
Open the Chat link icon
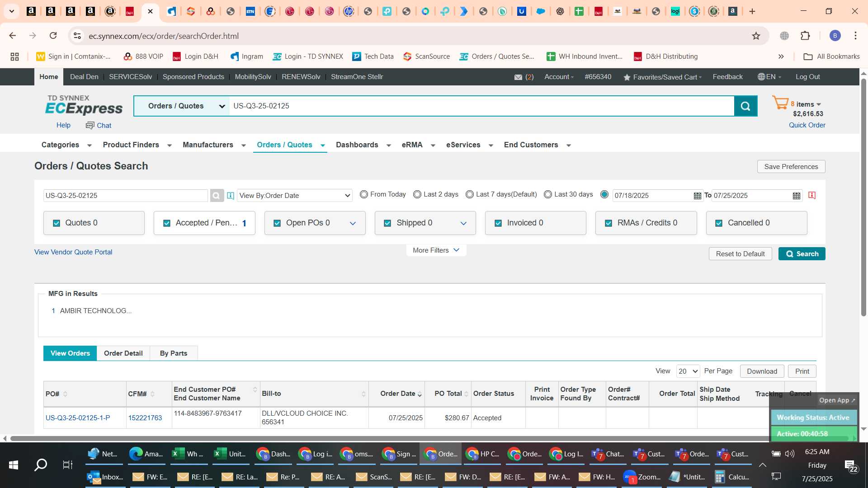tap(90, 125)
